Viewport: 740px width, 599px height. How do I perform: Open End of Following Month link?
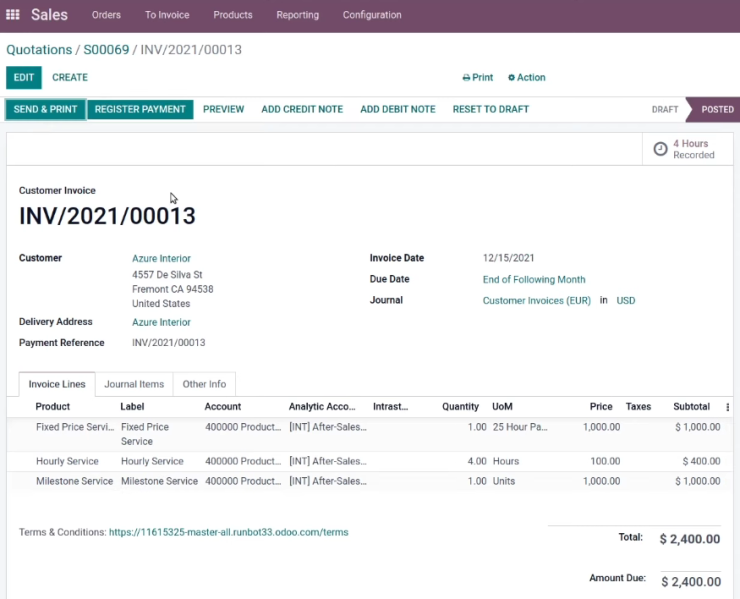coord(534,279)
